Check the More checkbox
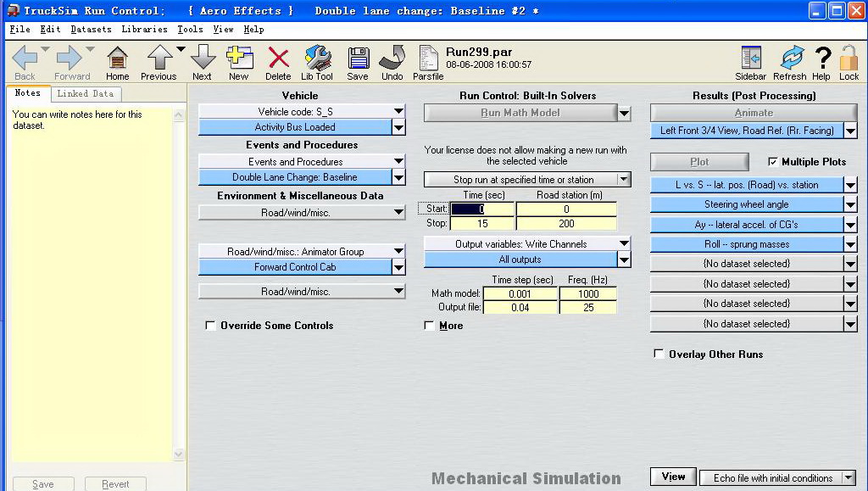This screenshot has height=491, width=868. 429,326
